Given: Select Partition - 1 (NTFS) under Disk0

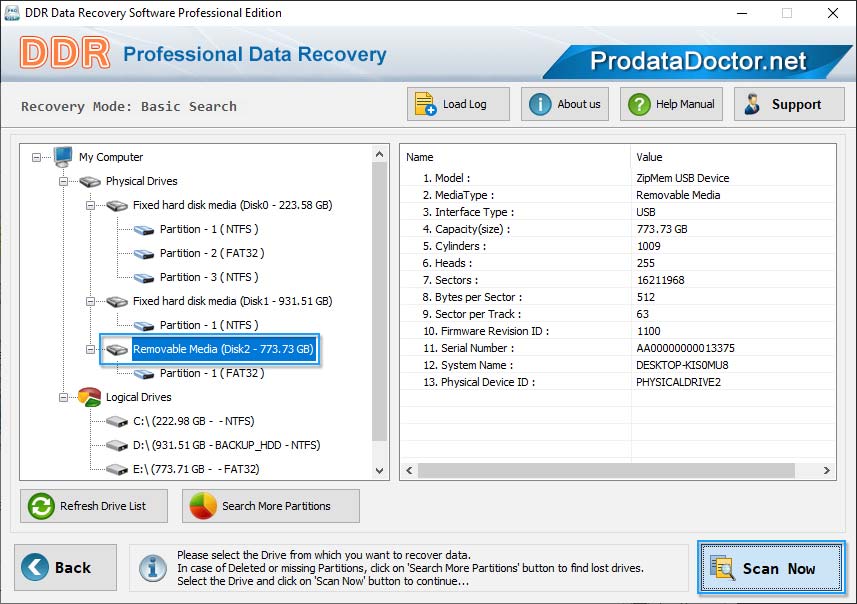Looking at the screenshot, I should (x=209, y=230).
